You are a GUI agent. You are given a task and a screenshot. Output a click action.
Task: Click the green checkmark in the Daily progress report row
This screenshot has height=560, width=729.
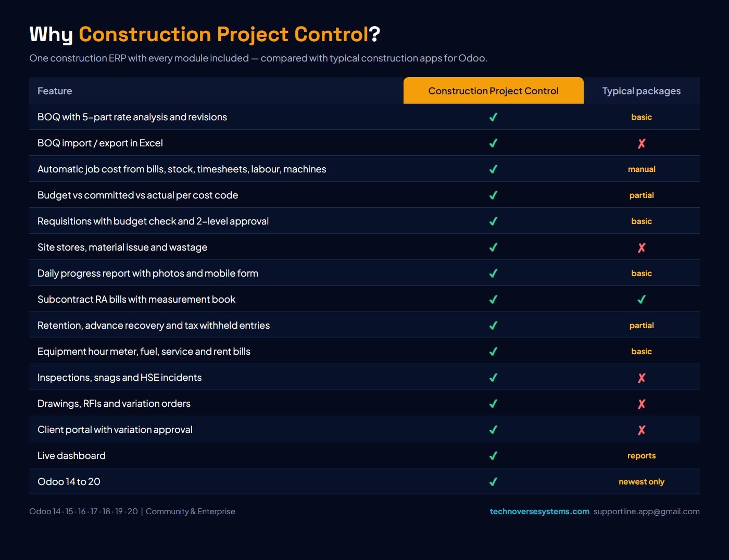493,273
